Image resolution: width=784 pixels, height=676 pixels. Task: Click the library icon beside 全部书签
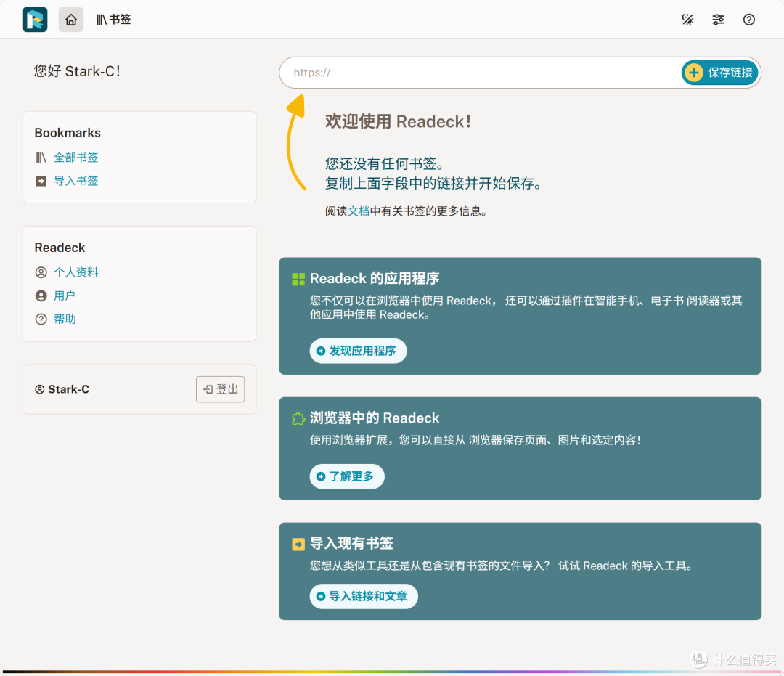(41, 158)
